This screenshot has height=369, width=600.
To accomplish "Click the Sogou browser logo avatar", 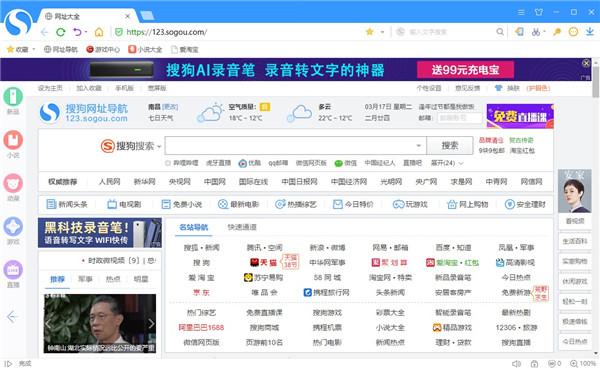I will pyautogui.click(x=18, y=23).
